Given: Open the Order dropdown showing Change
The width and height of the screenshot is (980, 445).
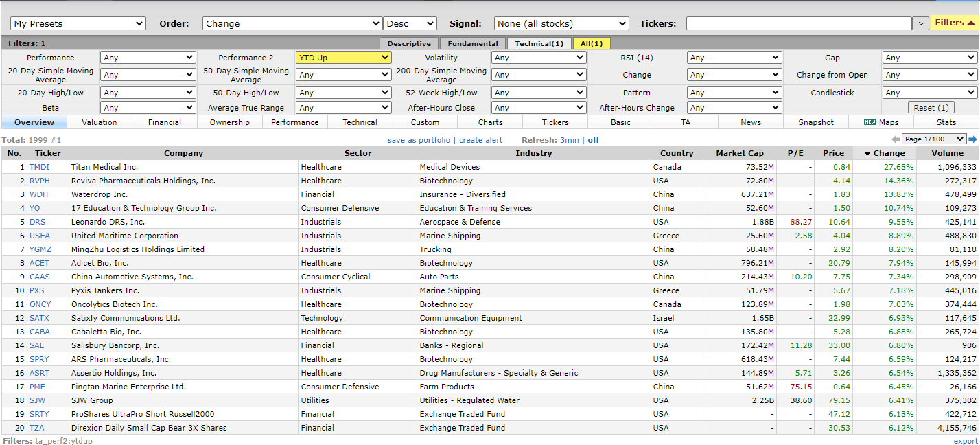Looking at the screenshot, I should pyautogui.click(x=292, y=23).
